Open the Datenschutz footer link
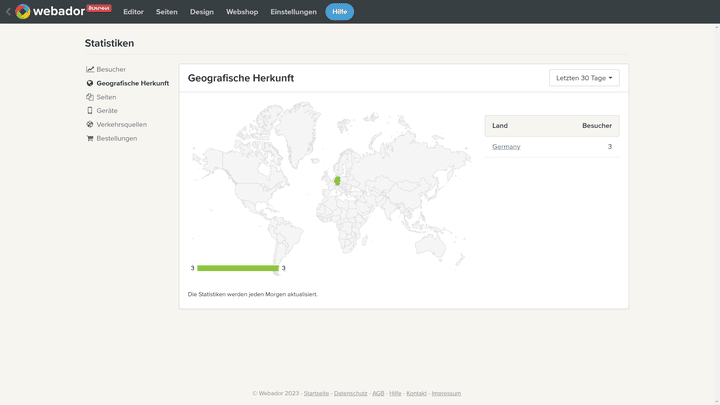This screenshot has height=405, width=720. point(350,394)
